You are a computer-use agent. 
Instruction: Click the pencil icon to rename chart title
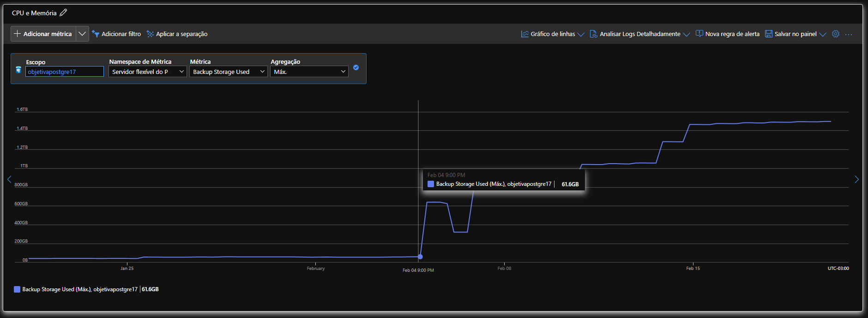[63, 13]
